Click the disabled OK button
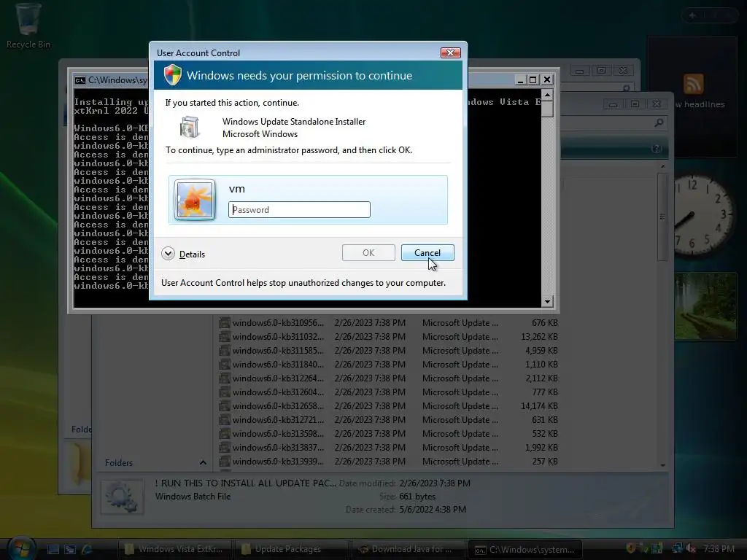 click(x=368, y=253)
